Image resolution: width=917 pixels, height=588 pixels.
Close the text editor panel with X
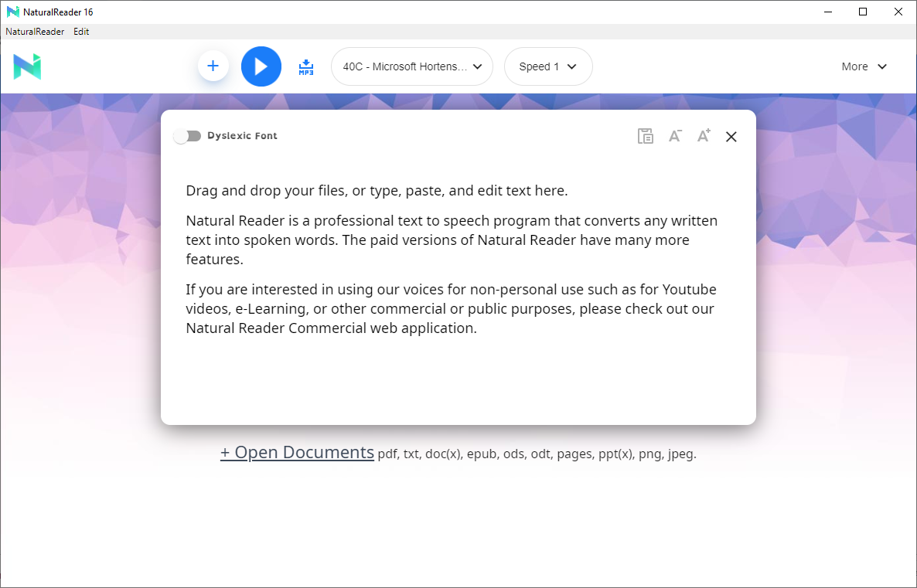(731, 137)
